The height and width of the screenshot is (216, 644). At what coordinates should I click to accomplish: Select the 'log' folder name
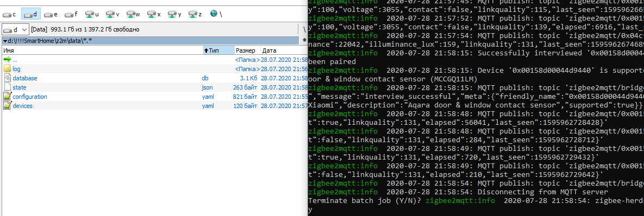16,69
